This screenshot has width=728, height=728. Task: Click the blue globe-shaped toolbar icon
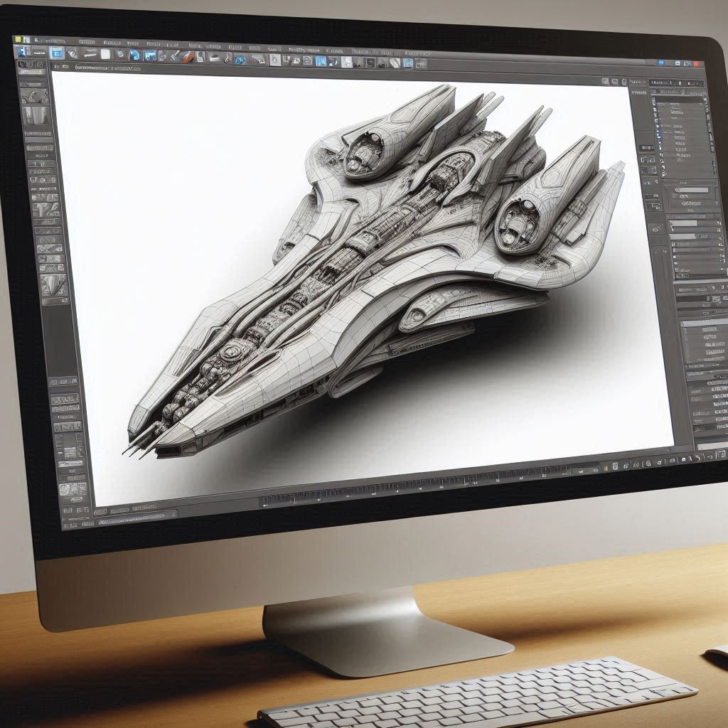(134, 55)
